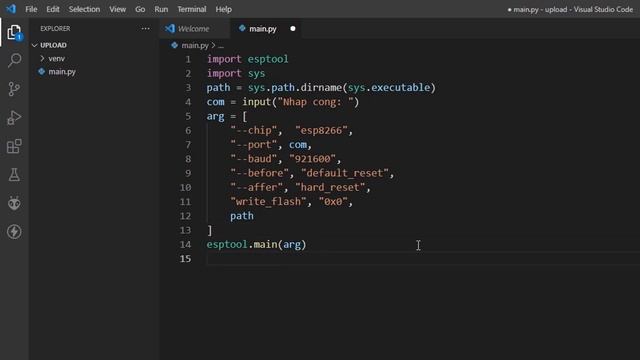Open the Extensions view

pos(14,146)
